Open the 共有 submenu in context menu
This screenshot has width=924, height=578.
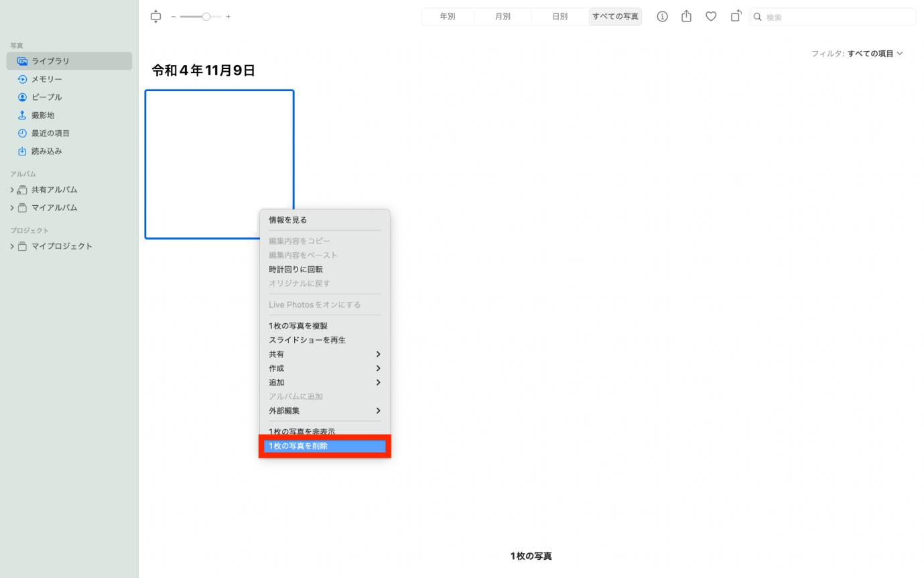[324, 354]
